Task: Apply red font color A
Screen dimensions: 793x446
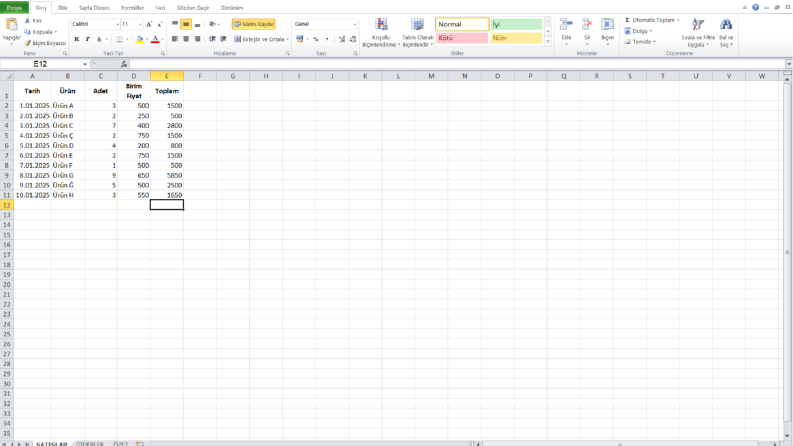Action: [x=155, y=39]
